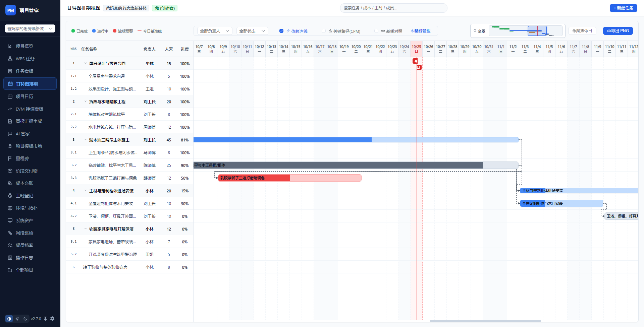The width and height of the screenshot is (644, 327).
Task: Open the project selector dropdown in sidebar
Action: point(30,28)
